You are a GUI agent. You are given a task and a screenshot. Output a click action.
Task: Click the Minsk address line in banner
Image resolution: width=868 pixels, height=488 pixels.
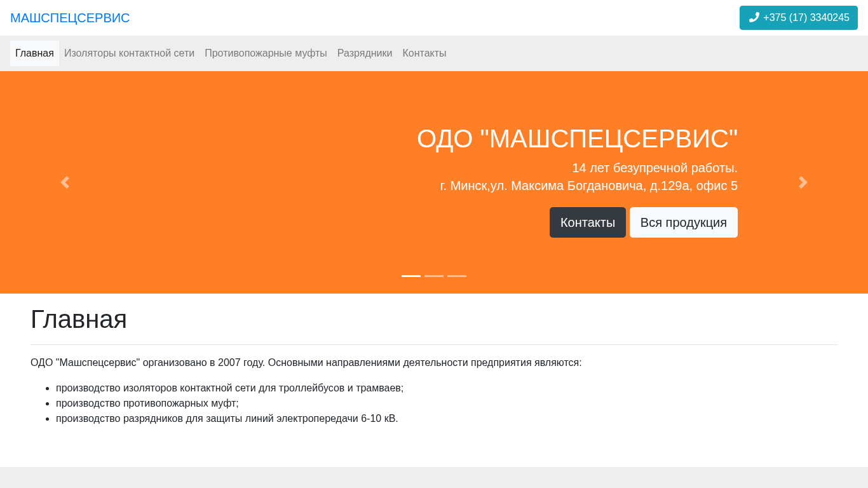pos(589,186)
